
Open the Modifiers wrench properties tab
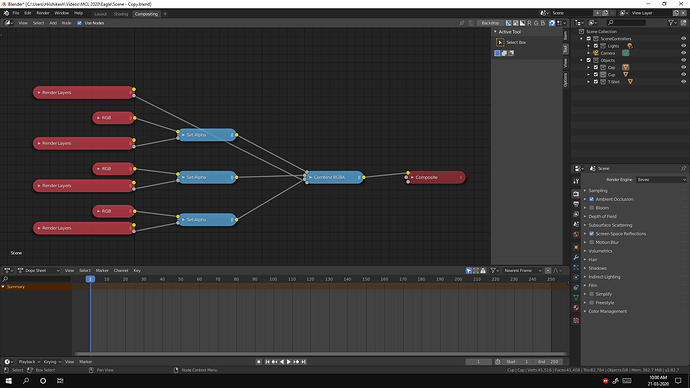[576, 257]
